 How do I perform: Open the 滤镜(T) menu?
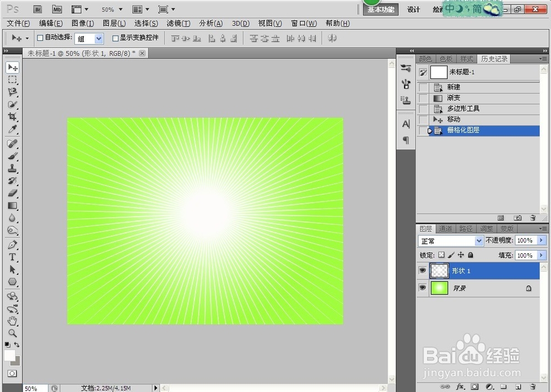click(x=179, y=24)
